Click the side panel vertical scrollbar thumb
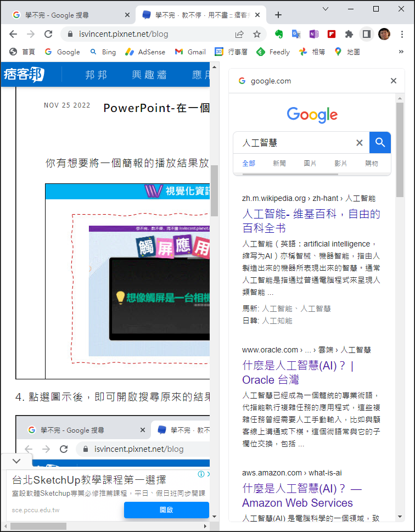The image size is (415, 532). (400, 150)
